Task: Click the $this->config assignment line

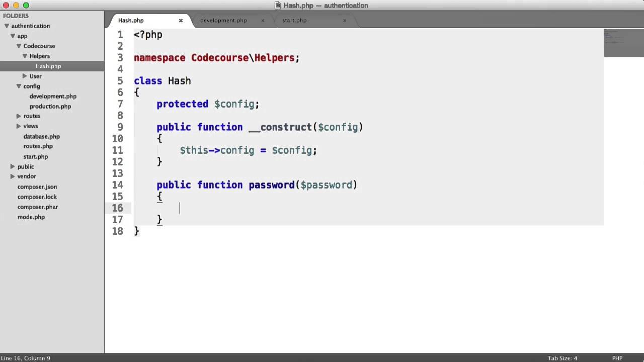Action: pos(249,150)
